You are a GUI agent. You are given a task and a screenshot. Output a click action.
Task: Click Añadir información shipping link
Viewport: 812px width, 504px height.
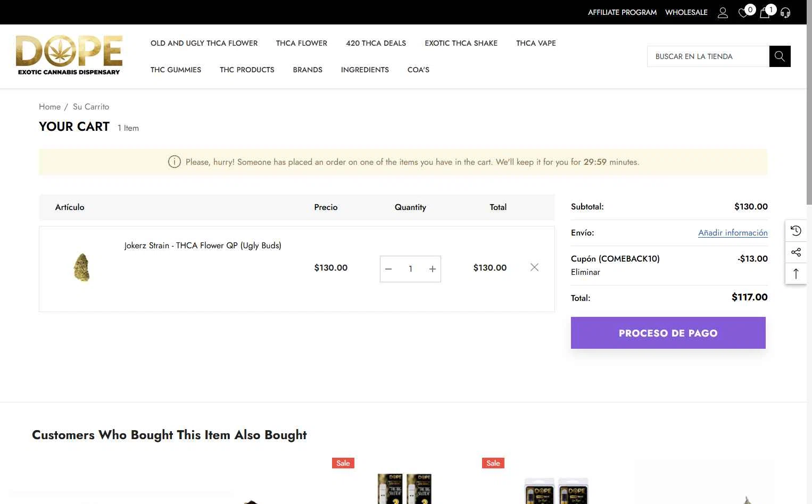pyautogui.click(x=733, y=233)
